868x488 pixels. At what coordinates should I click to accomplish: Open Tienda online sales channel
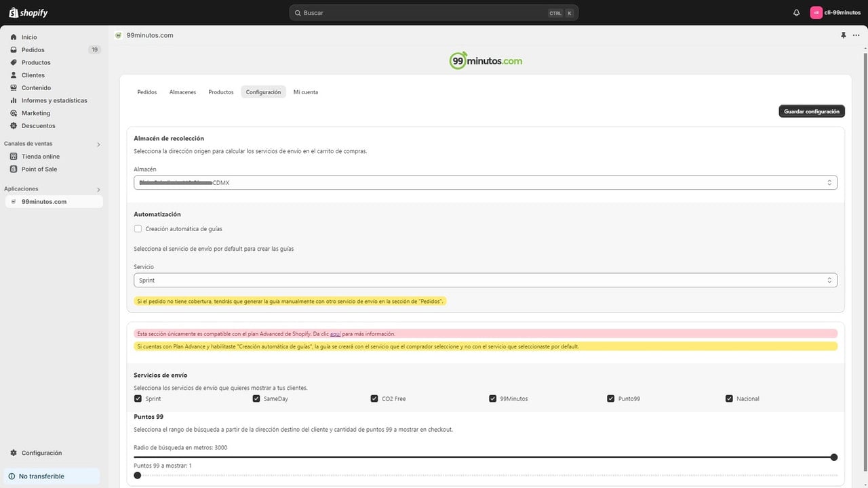click(x=54, y=157)
